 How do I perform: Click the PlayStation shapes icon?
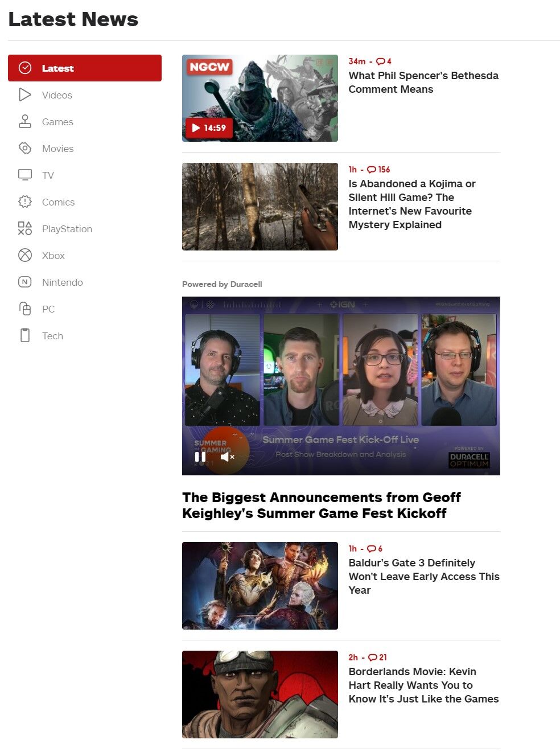[x=25, y=228]
